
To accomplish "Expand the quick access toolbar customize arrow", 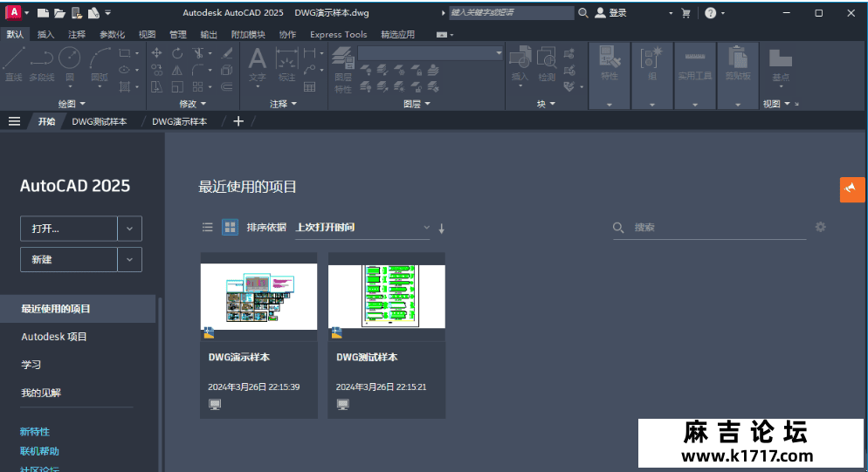I will (108, 13).
